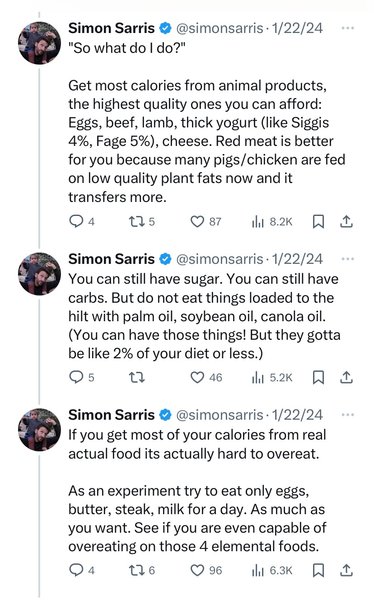Open more options on first tweet
The image size is (374, 600).
click(347, 28)
